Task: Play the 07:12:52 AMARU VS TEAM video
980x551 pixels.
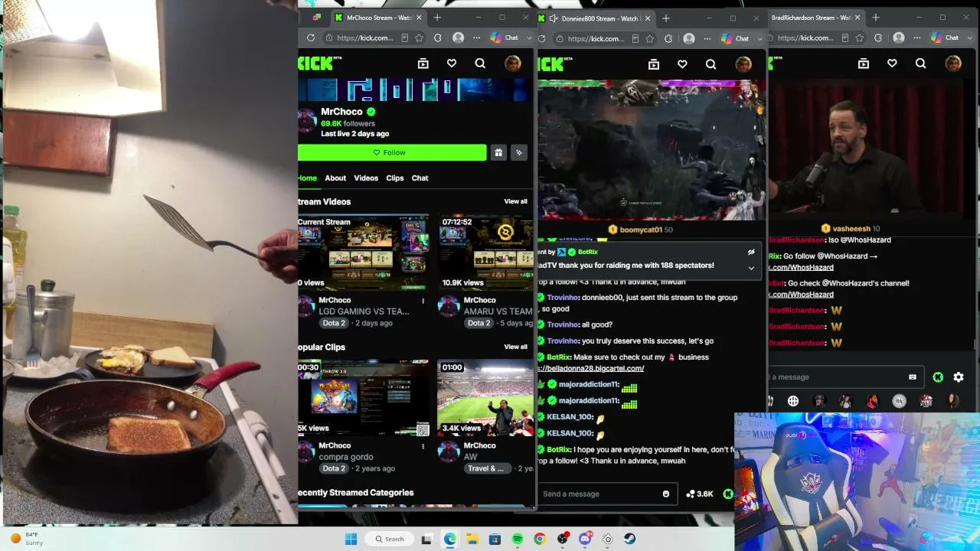Action: (x=485, y=253)
